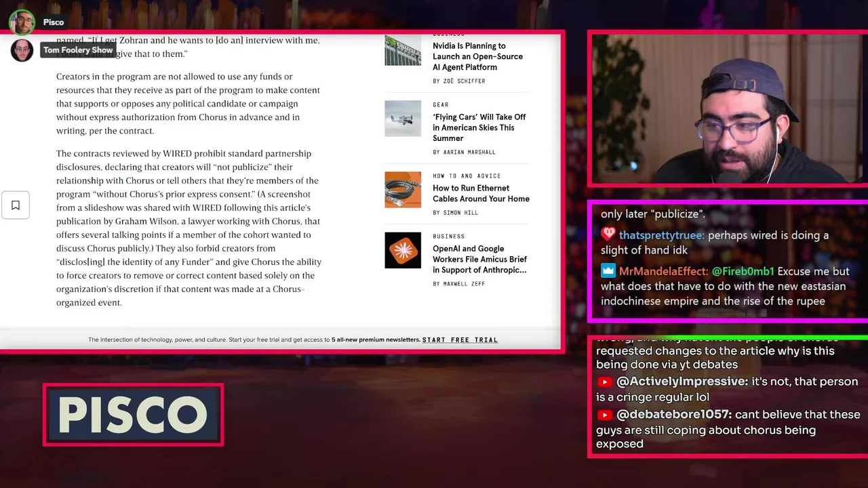Click username thatsprettytruee in chat
868x488 pixels.
661,235
